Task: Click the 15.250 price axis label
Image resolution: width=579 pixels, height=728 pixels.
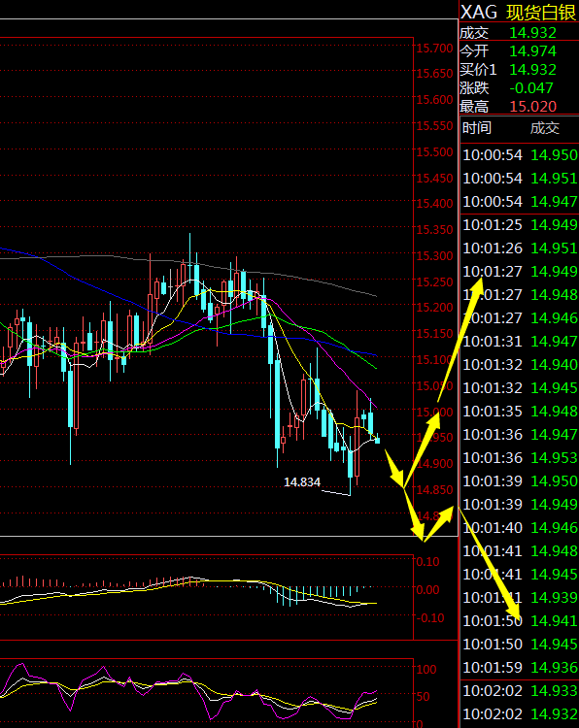Action: tap(434, 282)
